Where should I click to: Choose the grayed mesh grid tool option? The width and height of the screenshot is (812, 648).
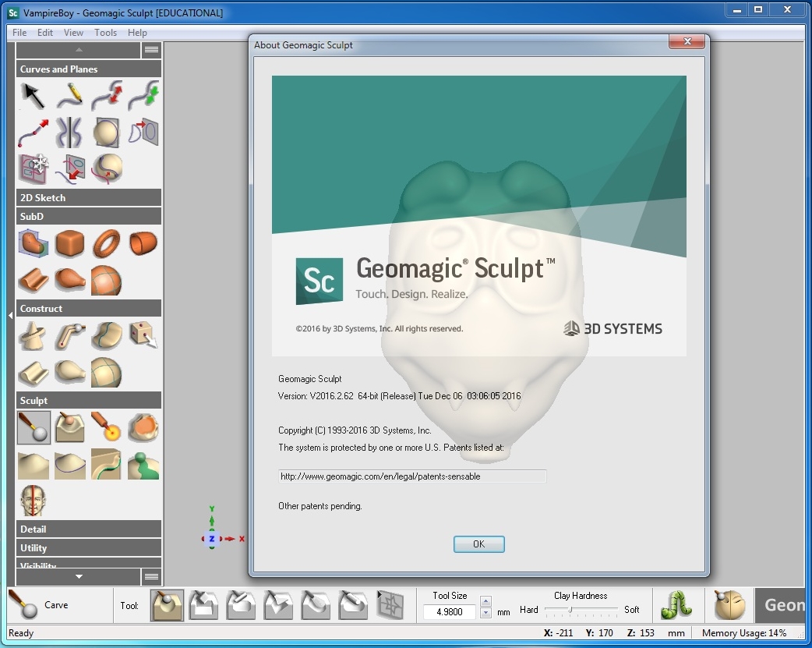390,605
